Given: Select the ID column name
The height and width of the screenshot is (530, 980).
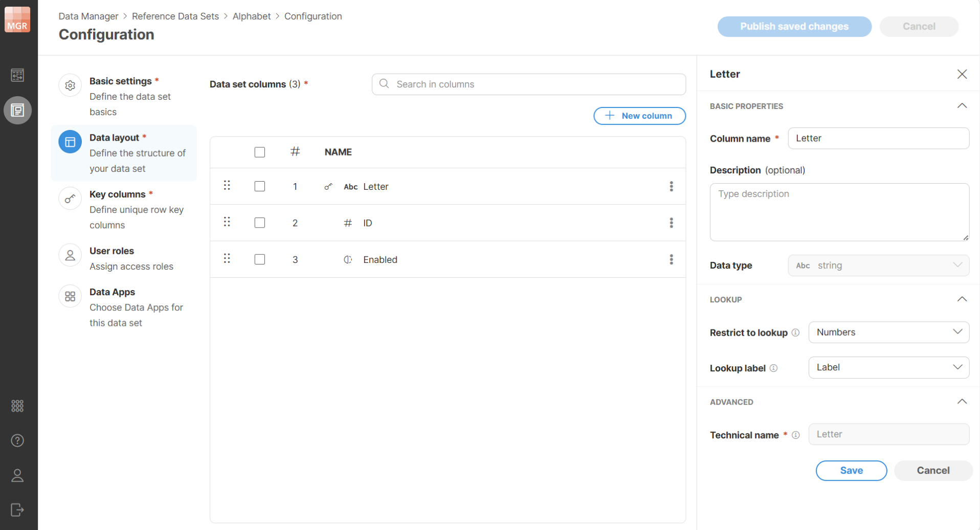Looking at the screenshot, I should pyautogui.click(x=368, y=223).
